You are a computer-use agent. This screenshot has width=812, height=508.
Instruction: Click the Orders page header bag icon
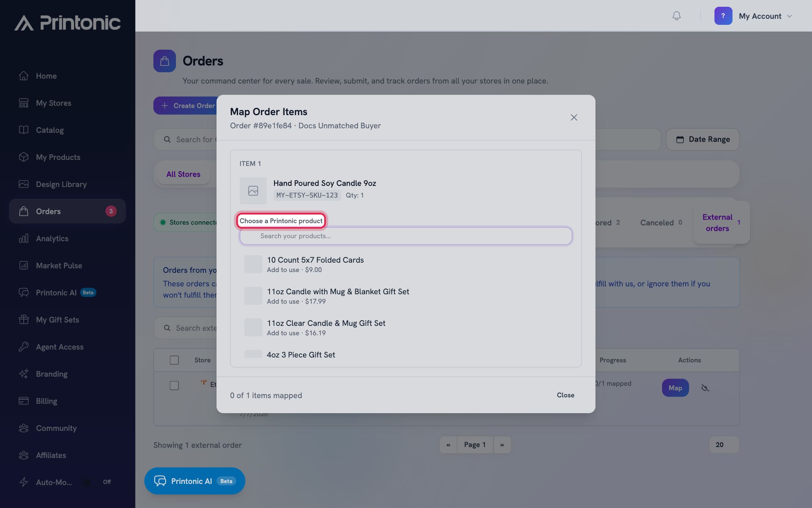[x=165, y=61]
